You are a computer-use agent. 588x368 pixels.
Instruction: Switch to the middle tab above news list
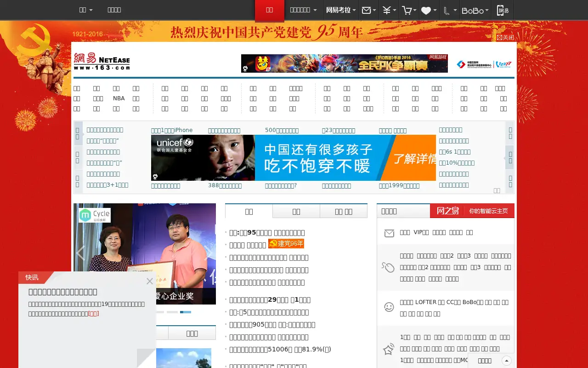click(296, 211)
